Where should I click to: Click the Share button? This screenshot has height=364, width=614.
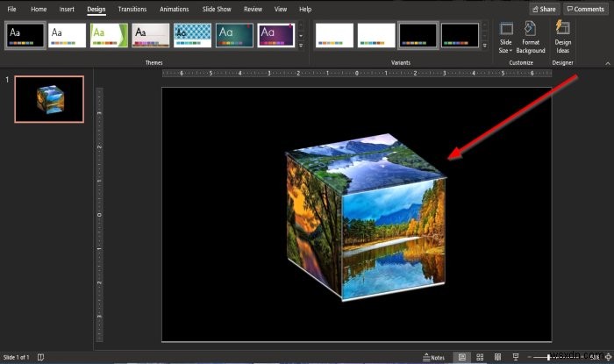pos(544,9)
